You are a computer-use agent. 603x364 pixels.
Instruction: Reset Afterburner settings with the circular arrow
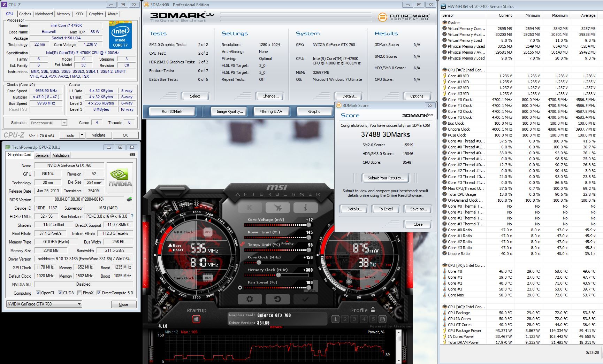coord(277,299)
